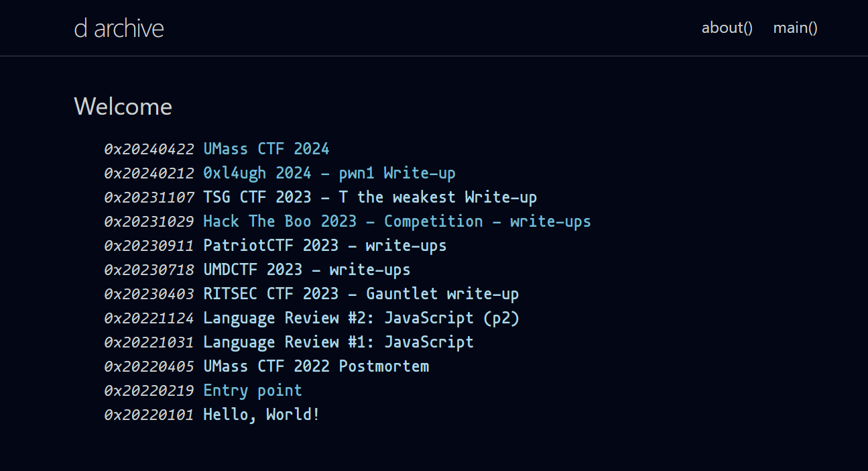The image size is (868, 471).
Task: Click the "d archive" site title
Action: point(119,28)
